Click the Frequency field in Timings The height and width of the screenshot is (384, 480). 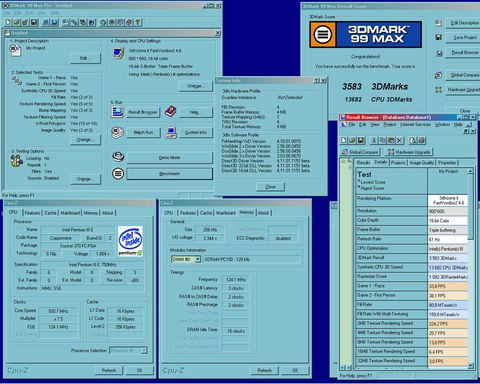click(236, 280)
